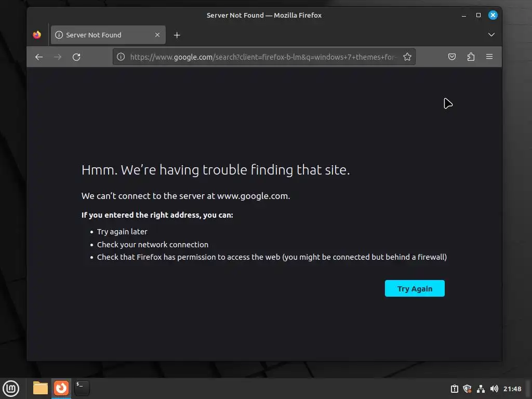The image size is (532, 399).
Task: Open network connection tray icon
Action: point(481,389)
